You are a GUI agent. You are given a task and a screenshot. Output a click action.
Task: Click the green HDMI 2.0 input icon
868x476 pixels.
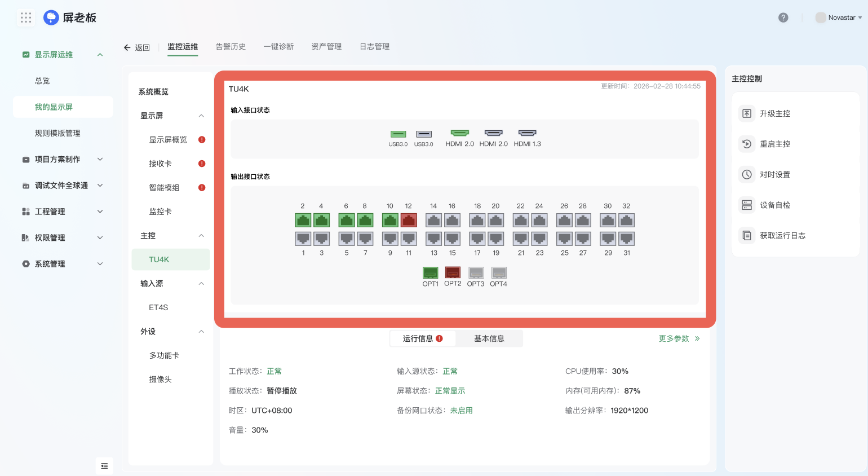click(x=459, y=133)
